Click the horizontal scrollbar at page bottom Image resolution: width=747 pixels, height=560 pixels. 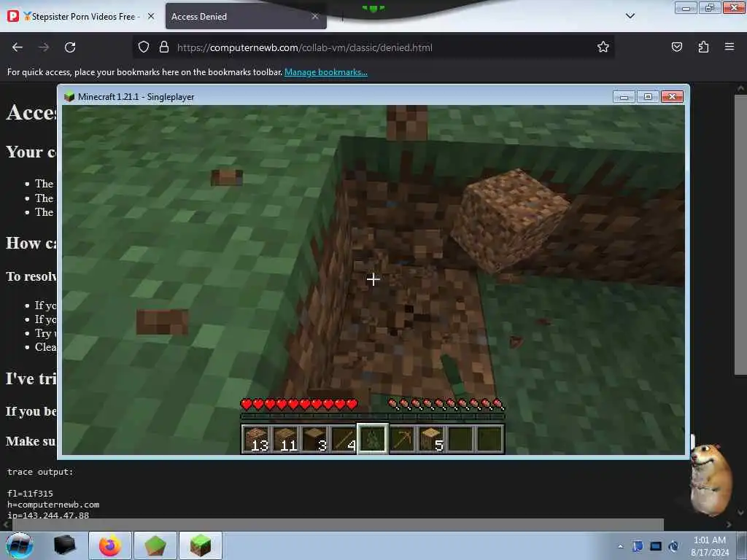(337, 524)
